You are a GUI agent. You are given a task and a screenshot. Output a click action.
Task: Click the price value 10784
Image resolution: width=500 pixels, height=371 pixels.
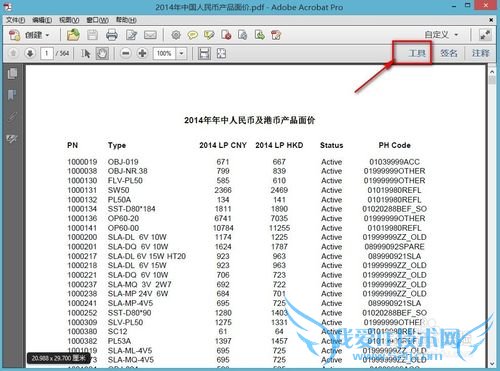click(223, 228)
